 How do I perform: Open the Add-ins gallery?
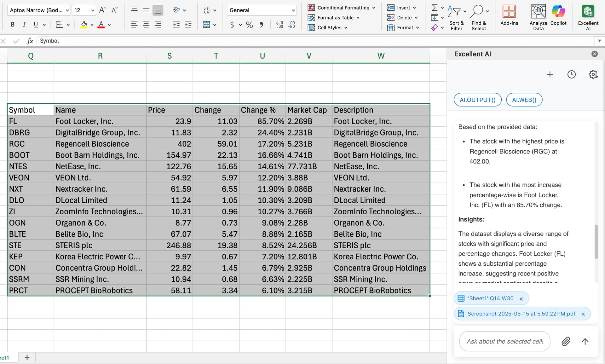pyautogui.click(x=509, y=16)
